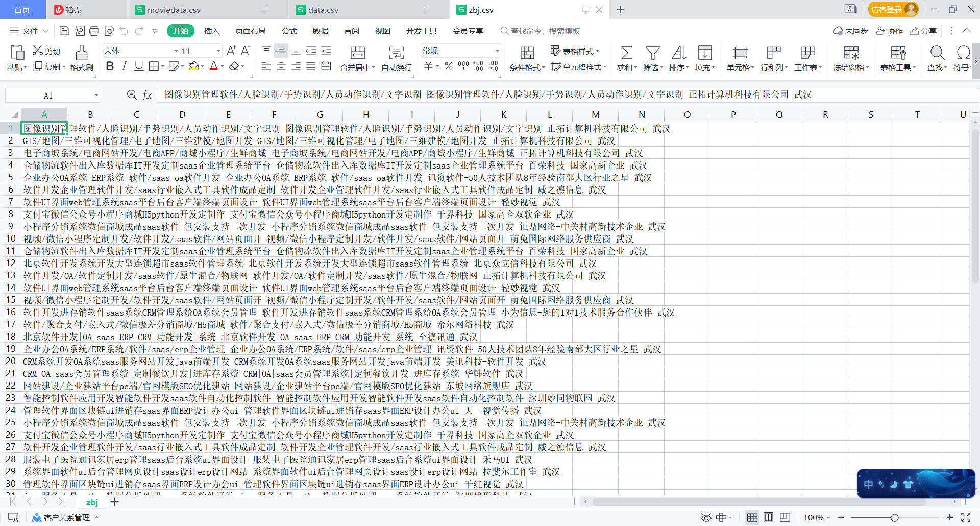Click the percent style icon
The image size is (980, 526).
(x=448, y=66)
